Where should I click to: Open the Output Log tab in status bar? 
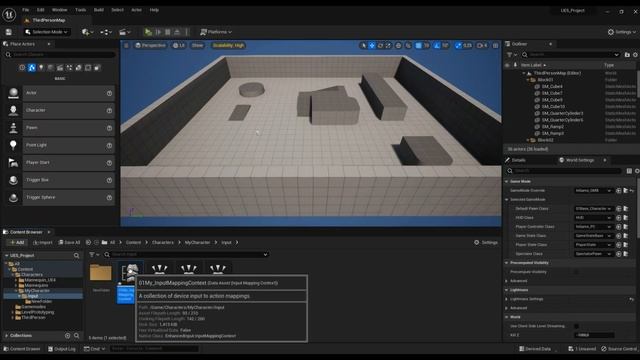(x=62, y=349)
